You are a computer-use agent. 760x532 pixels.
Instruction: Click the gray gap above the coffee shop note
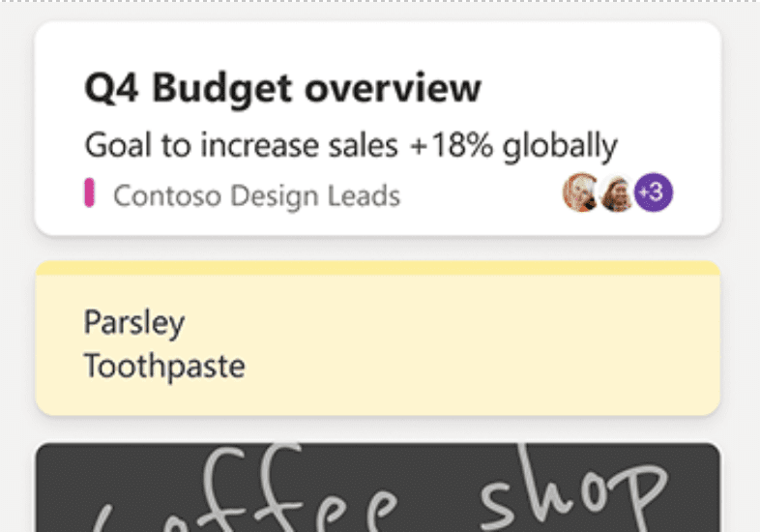click(x=378, y=429)
